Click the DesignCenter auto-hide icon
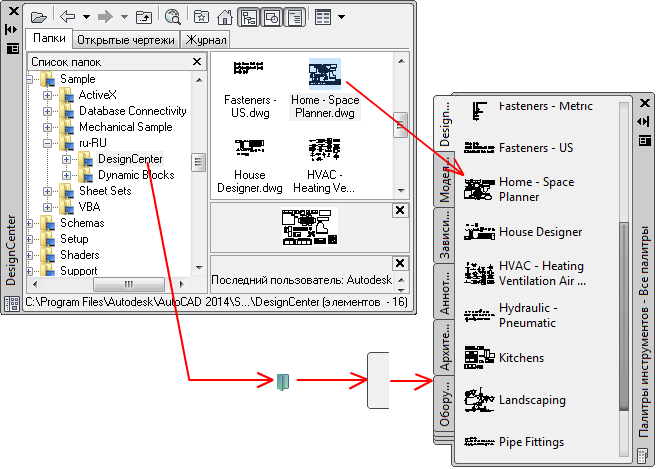The height and width of the screenshot is (469, 657). pyautogui.click(x=11, y=29)
